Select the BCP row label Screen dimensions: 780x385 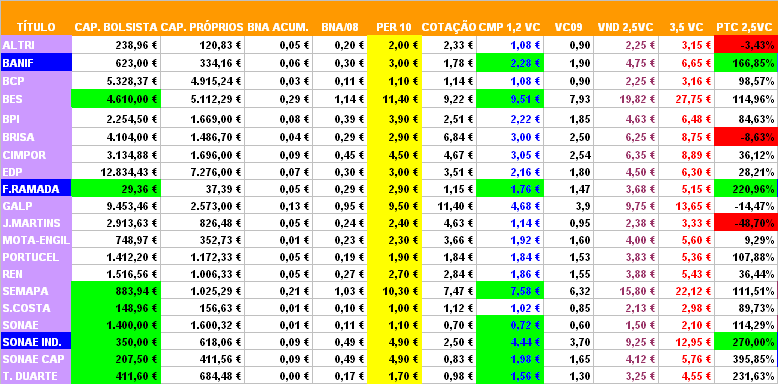click(36, 81)
